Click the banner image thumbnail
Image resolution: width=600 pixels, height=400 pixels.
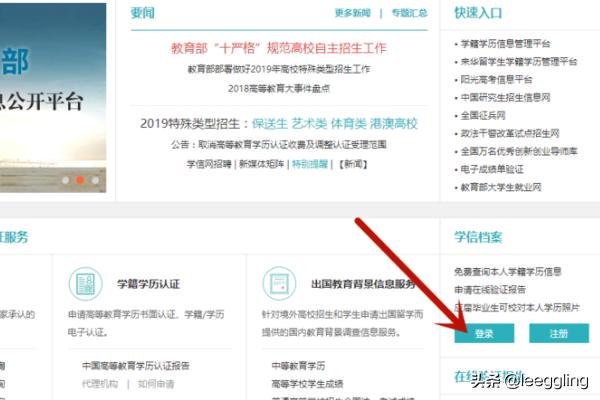click(53, 98)
